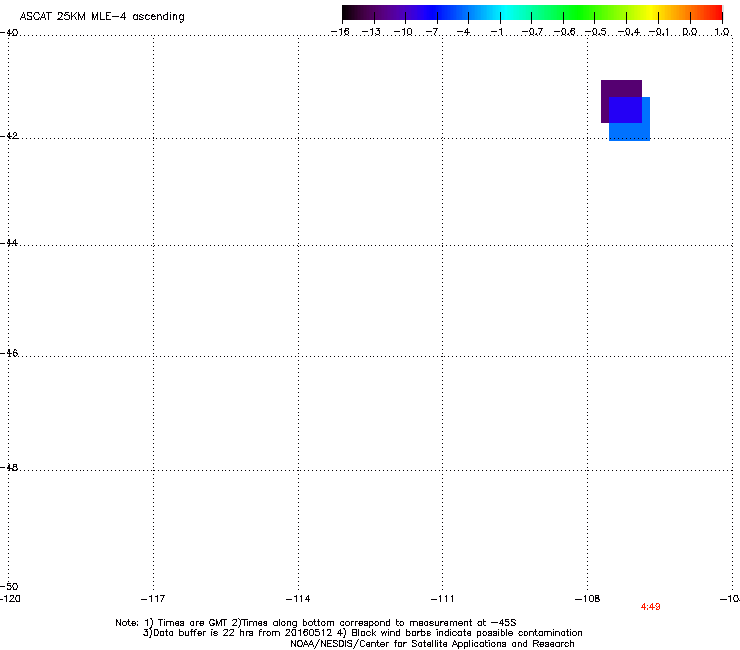This screenshot has height=650, width=740.
Task: Click the 1.0 colorbar label
Action: pyautogui.click(x=722, y=32)
